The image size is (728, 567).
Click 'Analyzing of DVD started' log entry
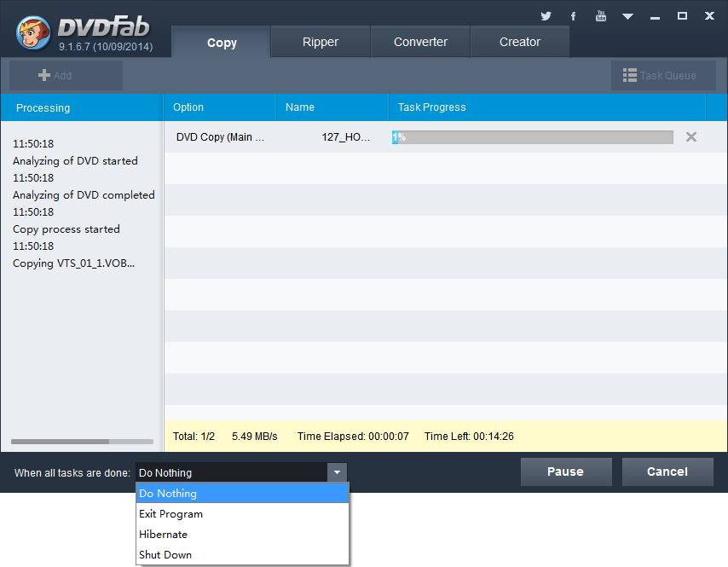click(x=75, y=161)
